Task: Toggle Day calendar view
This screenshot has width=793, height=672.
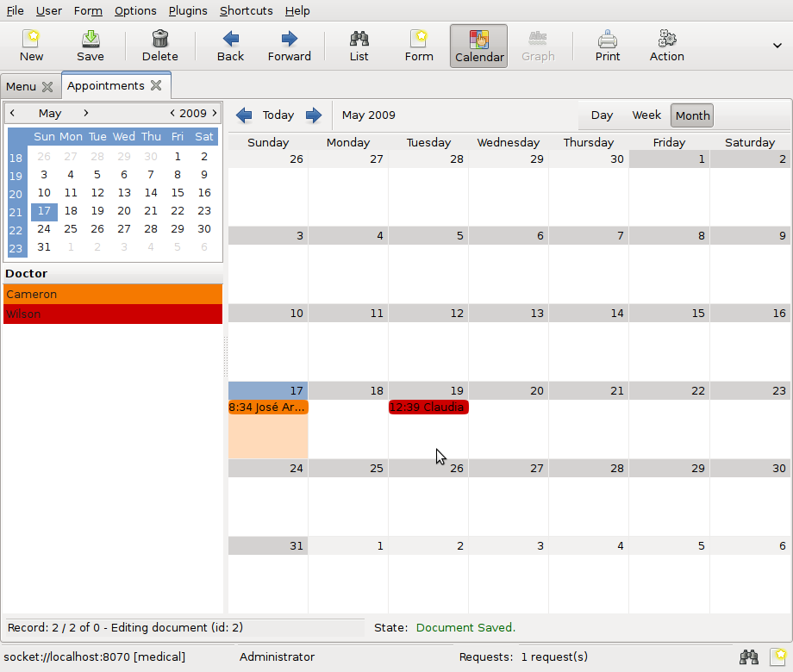Action: pyautogui.click(x=602, y=115)
